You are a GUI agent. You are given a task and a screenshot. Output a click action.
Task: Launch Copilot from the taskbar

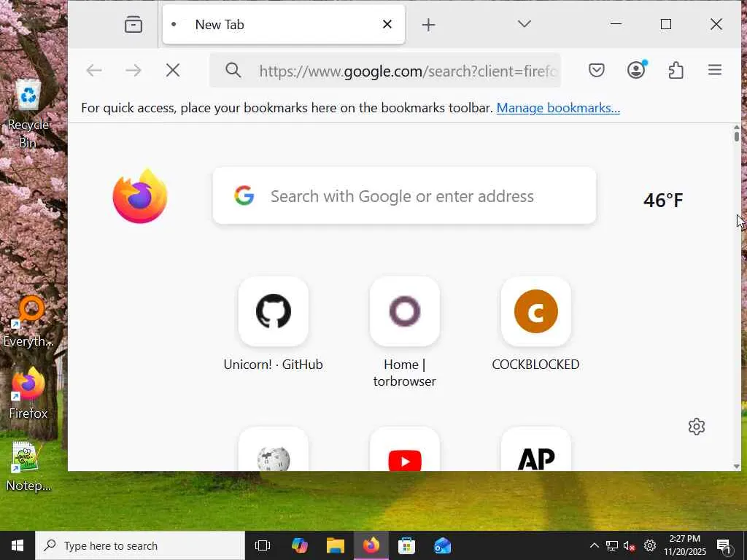299,545
